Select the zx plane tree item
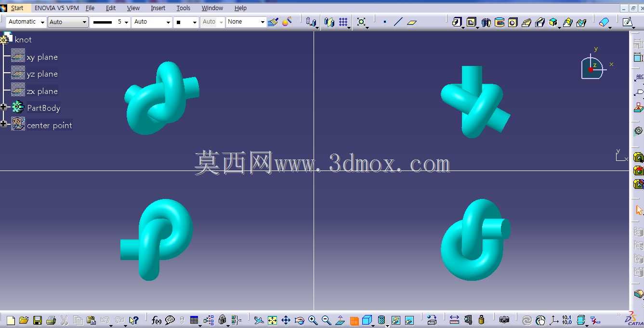 (42, 91)
